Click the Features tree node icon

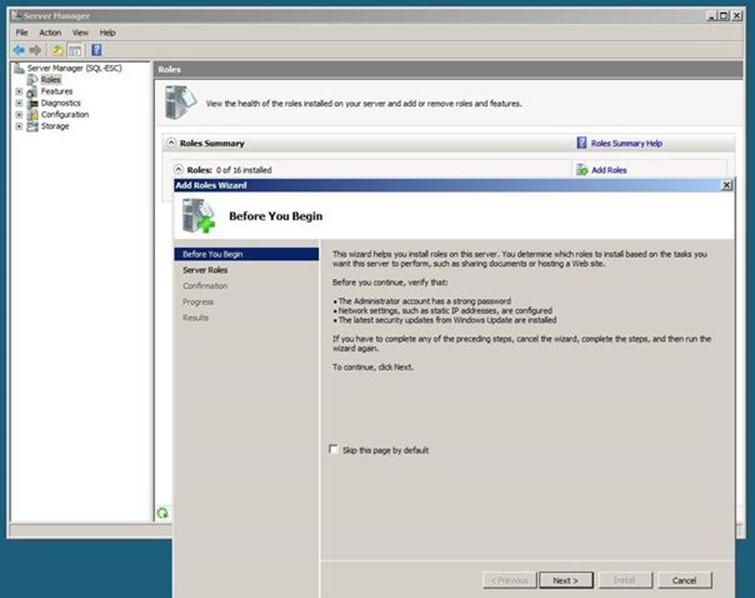tap(32, 91)
